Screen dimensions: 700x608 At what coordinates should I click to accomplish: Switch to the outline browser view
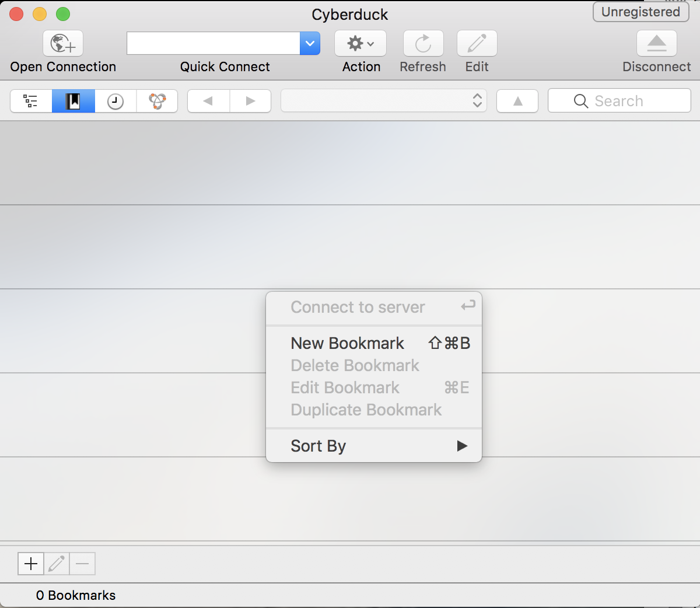31,101
